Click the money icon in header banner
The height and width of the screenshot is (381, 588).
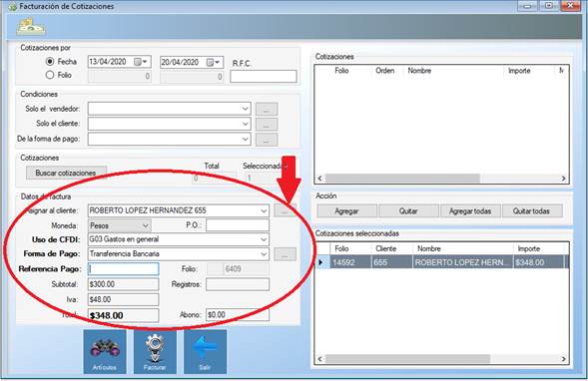31,27
